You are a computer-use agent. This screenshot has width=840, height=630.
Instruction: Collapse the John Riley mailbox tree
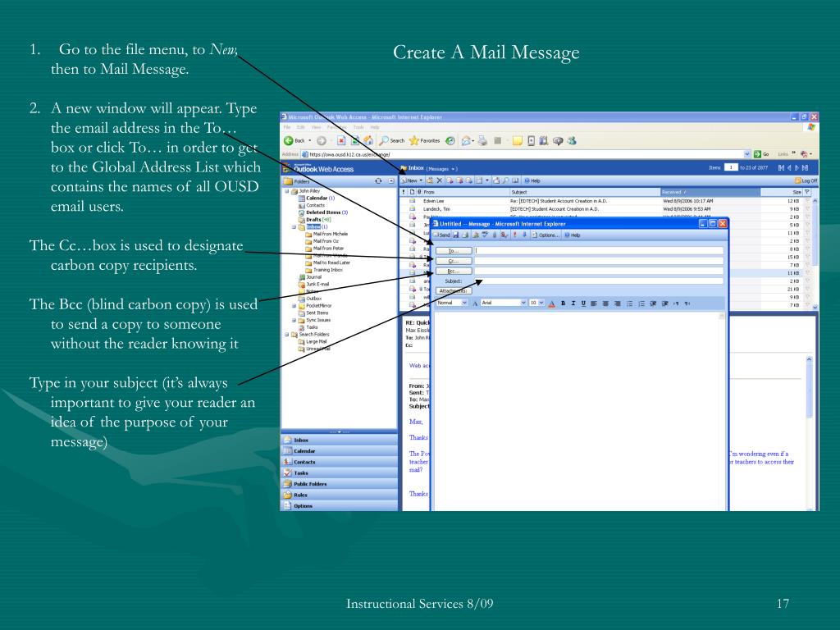[x=286, y=190]
